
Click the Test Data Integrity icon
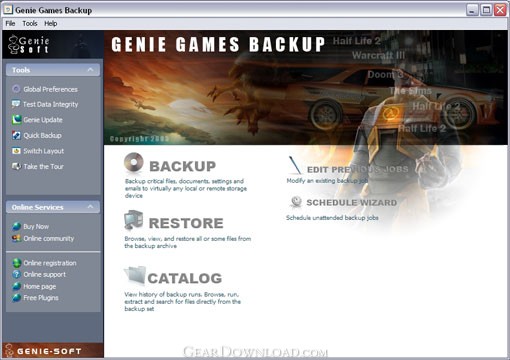[x=16, y=104]
